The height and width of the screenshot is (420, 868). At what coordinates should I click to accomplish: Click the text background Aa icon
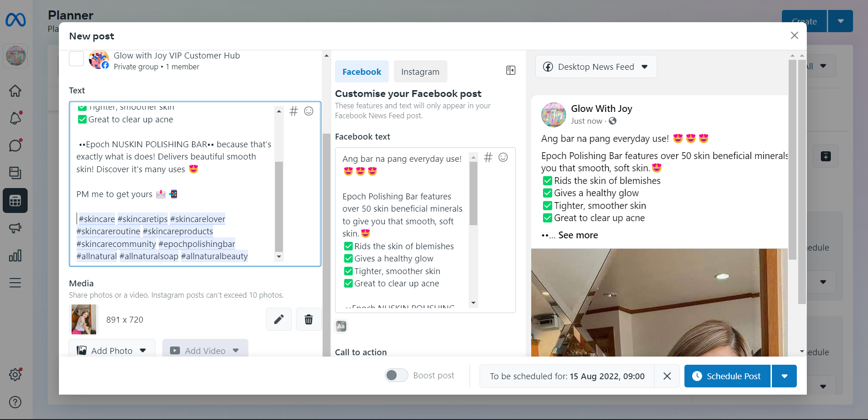point(341,326)
